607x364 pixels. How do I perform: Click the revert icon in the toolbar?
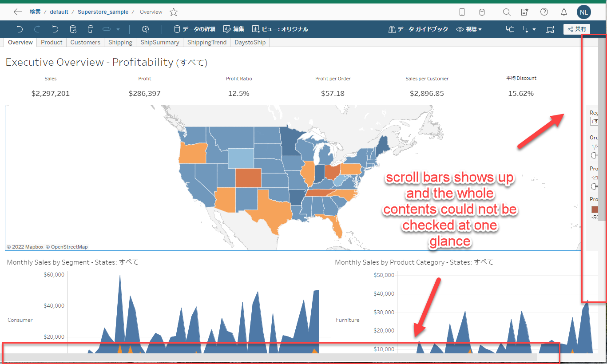click(55, 29)
